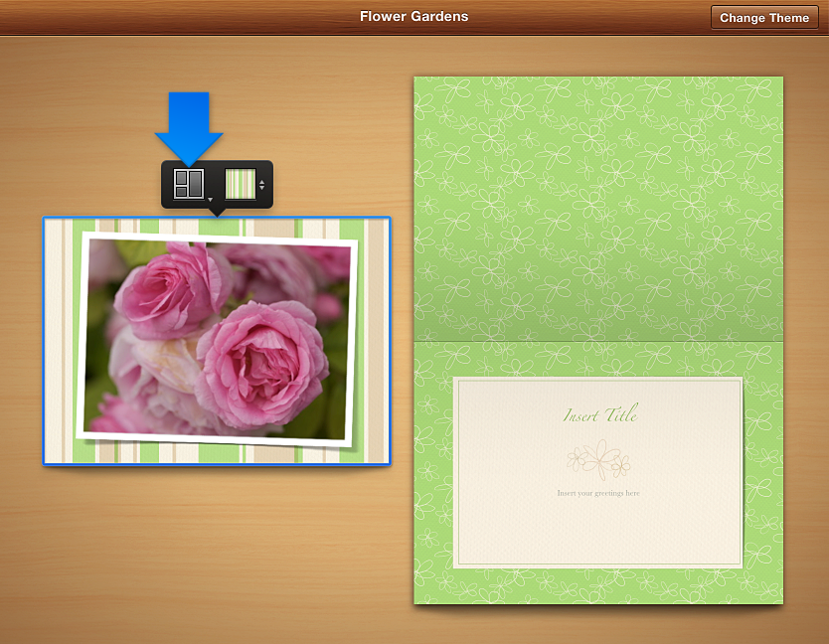Viewport: 829px width, 644px height.
Task: Select the card front's blue selection outline
Action: click(44, 338)
